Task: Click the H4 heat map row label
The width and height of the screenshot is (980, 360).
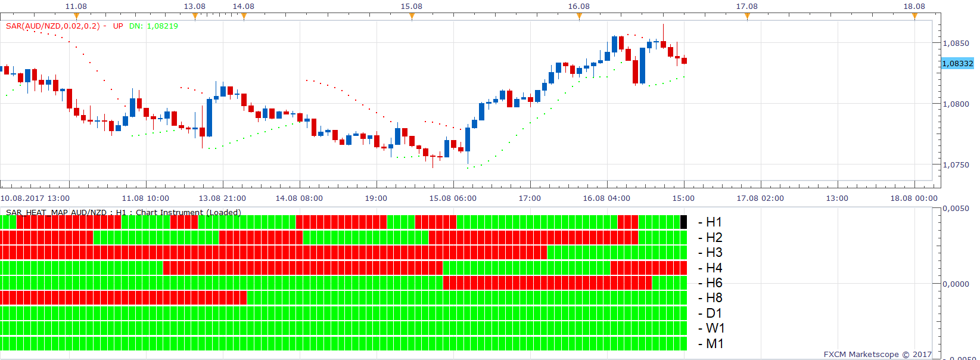Action: point(710,268)
